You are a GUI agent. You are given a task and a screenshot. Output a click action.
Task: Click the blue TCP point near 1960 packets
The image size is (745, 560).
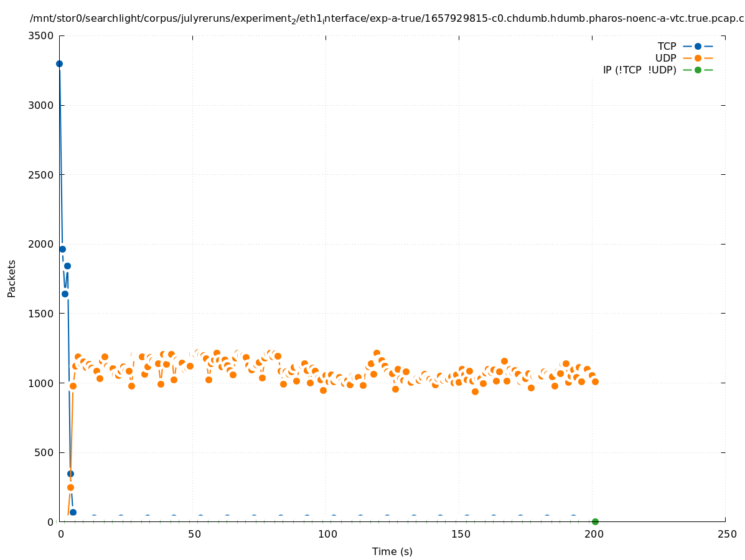click(x=62, y=249)
